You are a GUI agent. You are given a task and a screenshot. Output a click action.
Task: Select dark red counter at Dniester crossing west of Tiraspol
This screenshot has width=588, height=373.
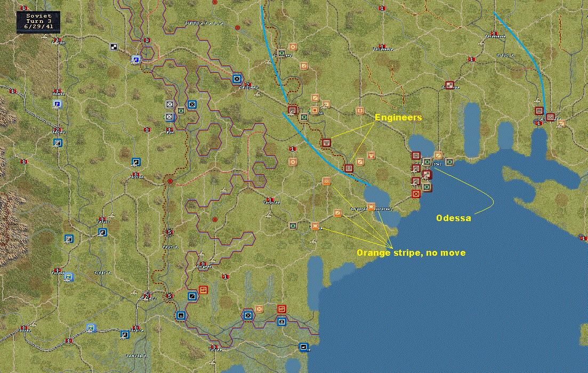[293, 111]
